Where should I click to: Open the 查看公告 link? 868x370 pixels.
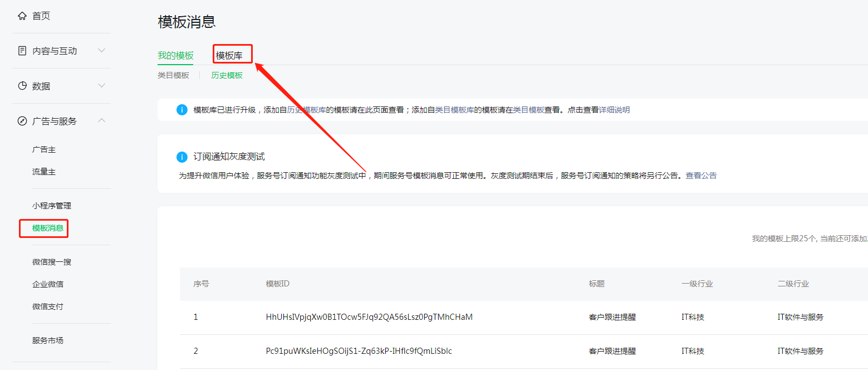pos(701,176)
